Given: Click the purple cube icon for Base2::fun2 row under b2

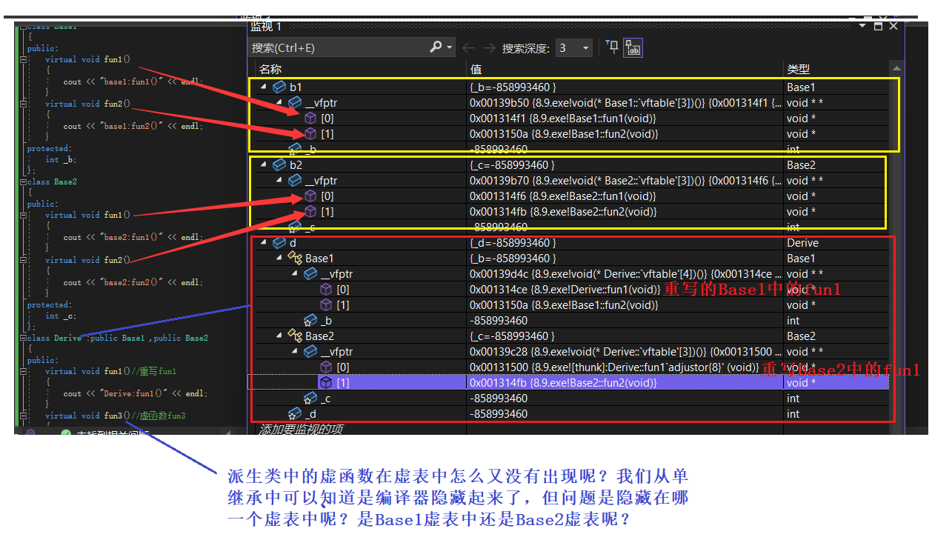Looking at the screenshot, I should [310, 212].
